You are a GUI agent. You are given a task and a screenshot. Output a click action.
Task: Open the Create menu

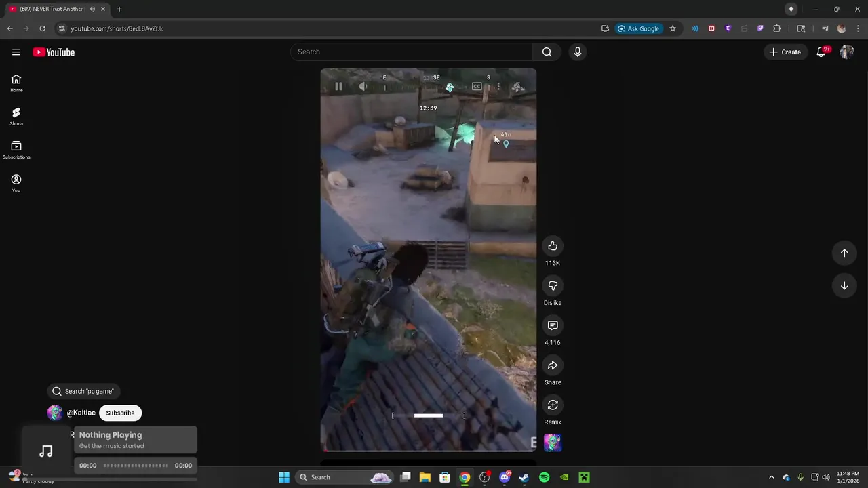pos(785,52)
